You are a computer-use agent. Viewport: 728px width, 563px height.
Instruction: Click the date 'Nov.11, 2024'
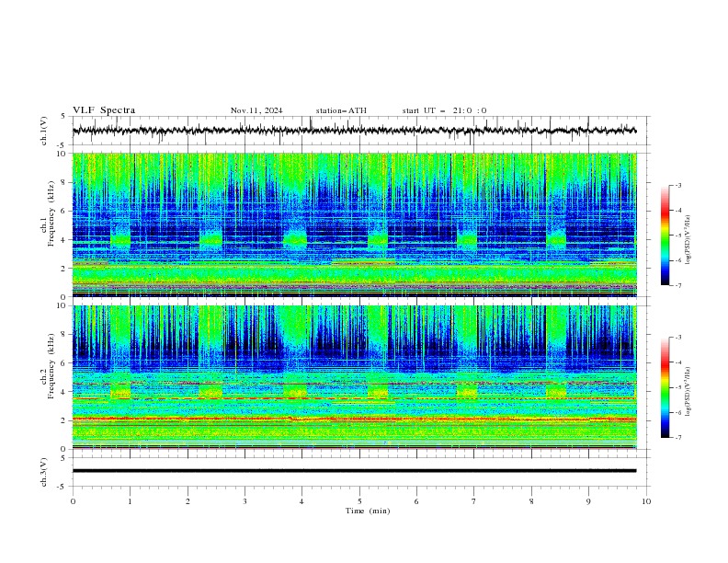point(256,110)
